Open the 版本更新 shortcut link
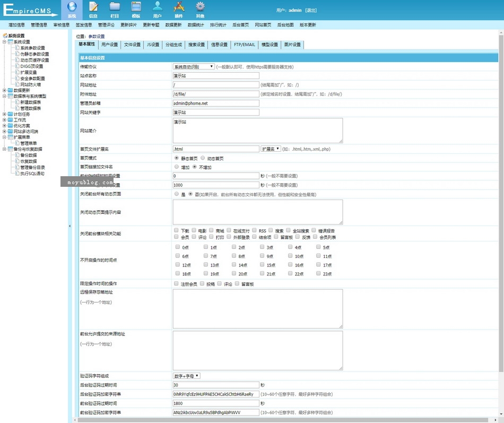The width and height of the screenshot is (504, 423). point(308,25)
